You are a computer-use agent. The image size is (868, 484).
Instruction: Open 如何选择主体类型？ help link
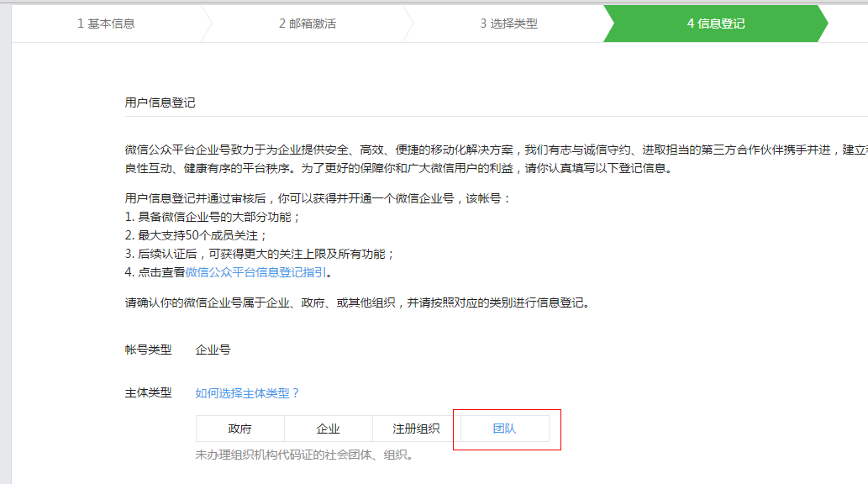(247, 393)
